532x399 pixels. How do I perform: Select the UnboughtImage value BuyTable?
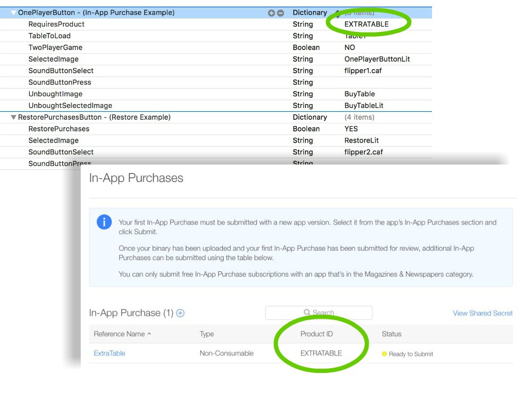click(360, 94)
